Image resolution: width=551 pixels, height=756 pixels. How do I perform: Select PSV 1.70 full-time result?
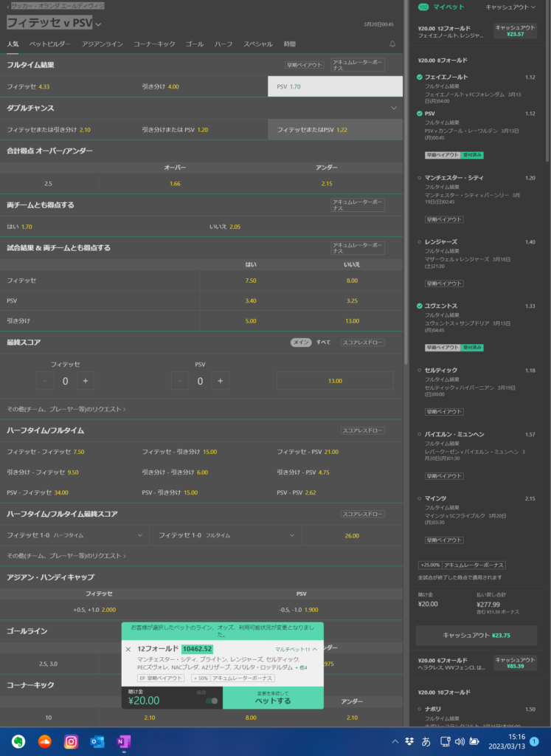point(335,87)
